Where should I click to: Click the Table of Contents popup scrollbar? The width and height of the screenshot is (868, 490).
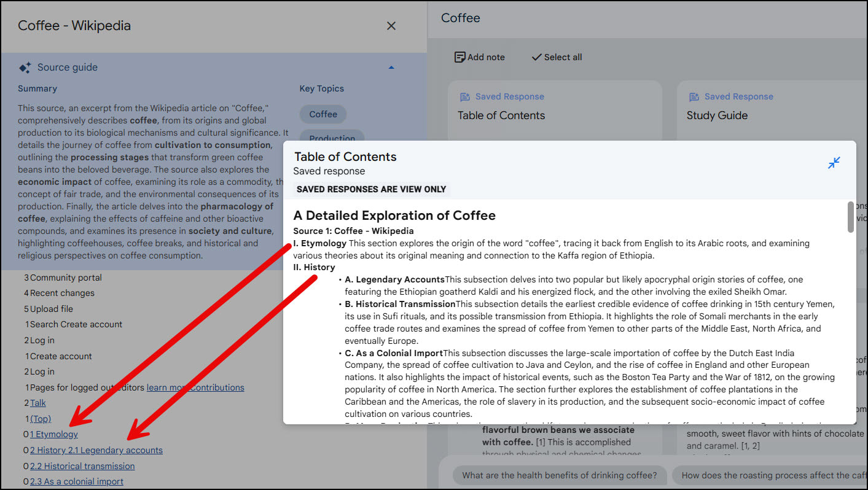pos(851,217)
